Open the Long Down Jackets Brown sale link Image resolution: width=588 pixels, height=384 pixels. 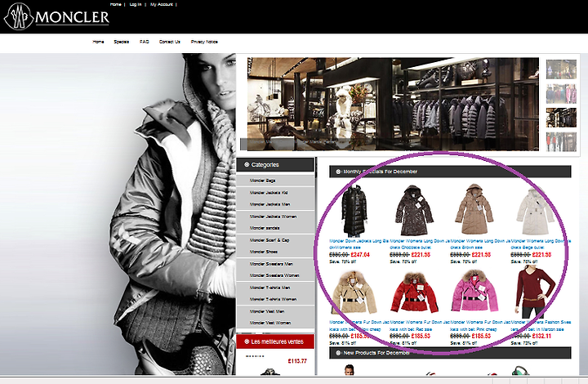click(x=480, y=244)
